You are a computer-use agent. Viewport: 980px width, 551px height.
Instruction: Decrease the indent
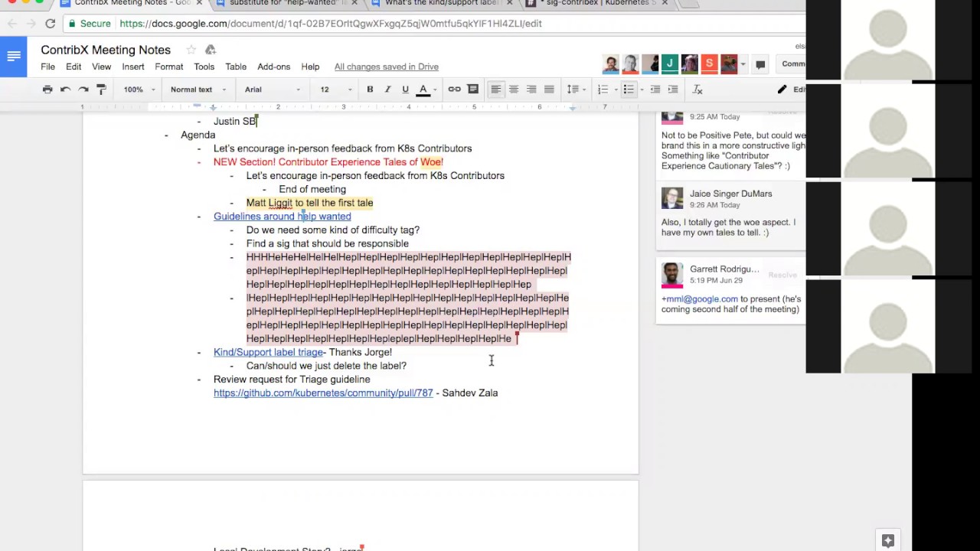tap(655, 90)
